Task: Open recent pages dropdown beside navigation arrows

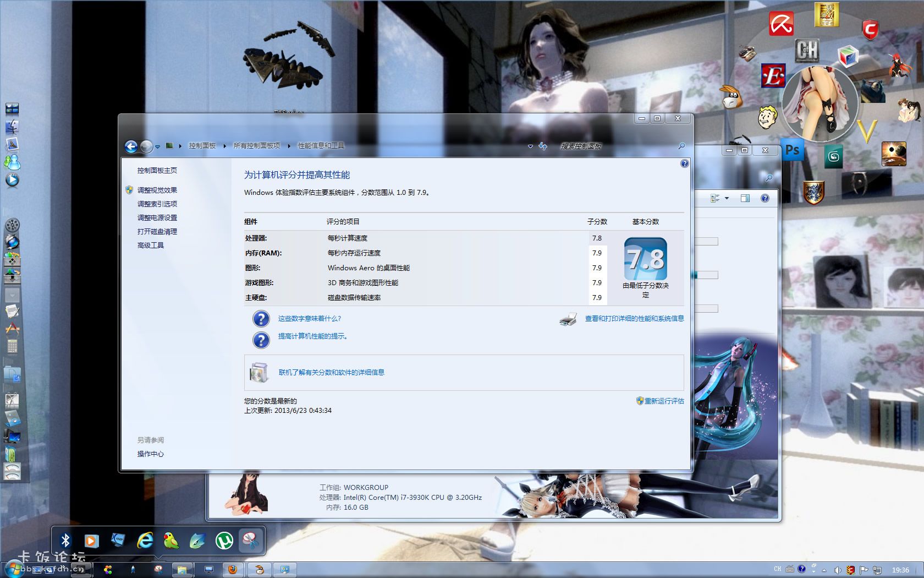Action: click(x=157, y=146)
